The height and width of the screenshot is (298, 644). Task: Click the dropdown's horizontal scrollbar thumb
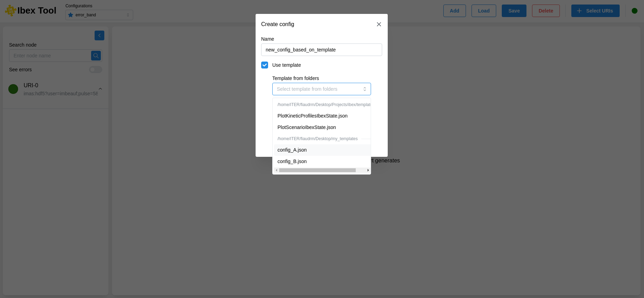[317, 170]
